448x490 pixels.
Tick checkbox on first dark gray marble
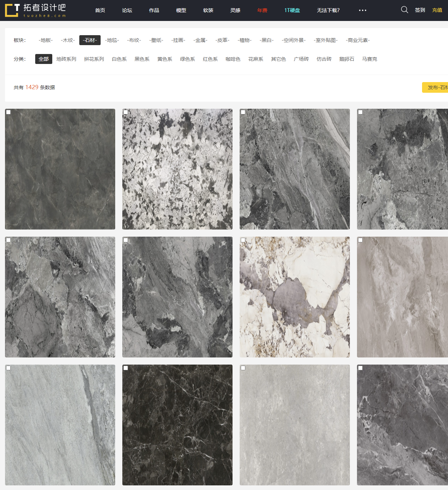click(x=9, y=112)
